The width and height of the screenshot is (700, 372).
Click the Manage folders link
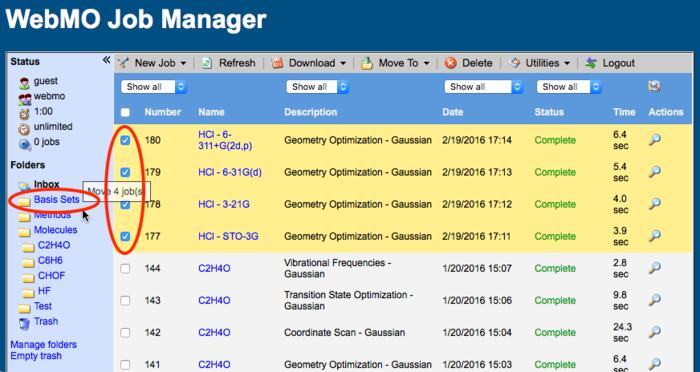tap(43, 344)
